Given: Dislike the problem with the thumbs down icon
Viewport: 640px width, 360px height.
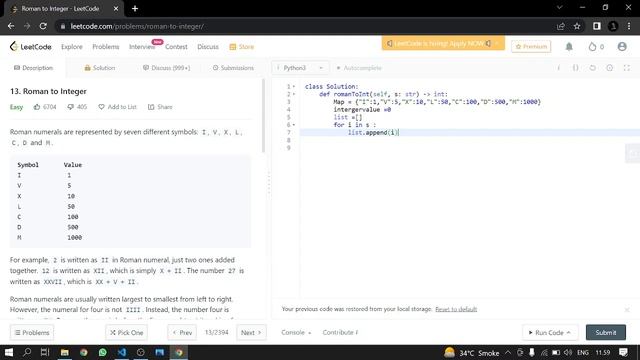Looking at the screenshot, I should pyautogui.click(x=71, y=107).
